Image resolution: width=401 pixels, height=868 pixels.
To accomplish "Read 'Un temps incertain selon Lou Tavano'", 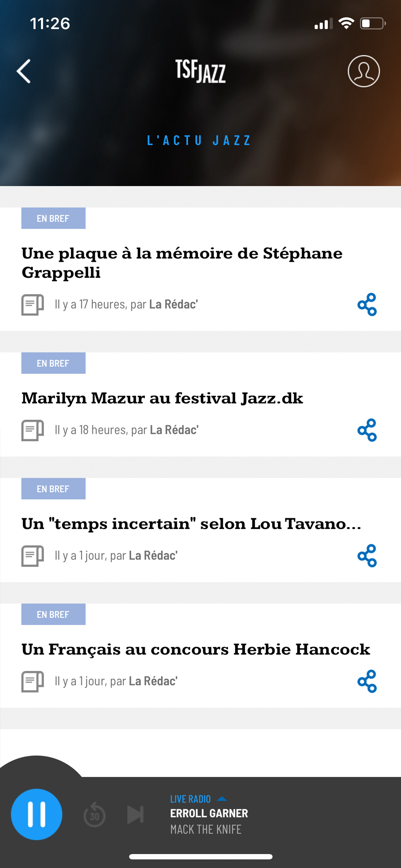I will coord(191,524).
